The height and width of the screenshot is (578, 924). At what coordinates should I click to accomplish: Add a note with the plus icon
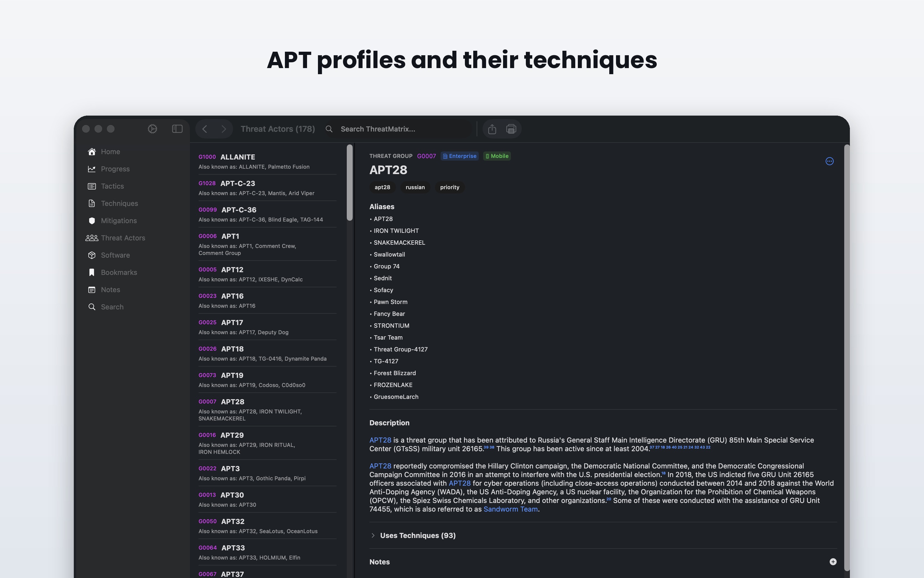pyautogui.click(x=833, y=562)
